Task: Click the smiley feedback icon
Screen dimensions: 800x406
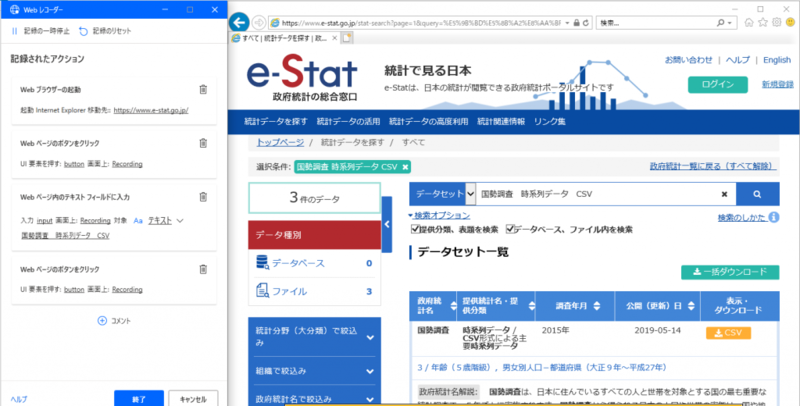Action: click(x=790, y=22)
